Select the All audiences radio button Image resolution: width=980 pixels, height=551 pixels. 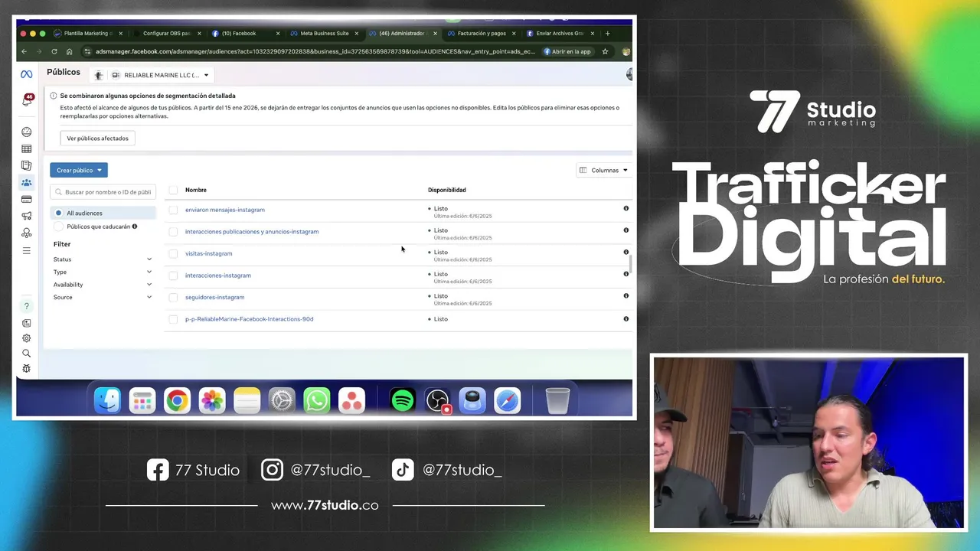coord(58,213)
